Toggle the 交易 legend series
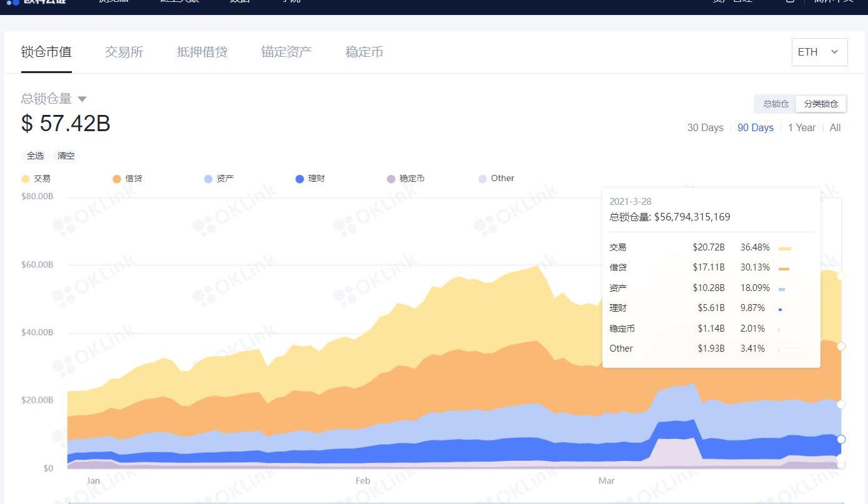Image resolution: width=868 pixels, height=504 pixels. 36,179
